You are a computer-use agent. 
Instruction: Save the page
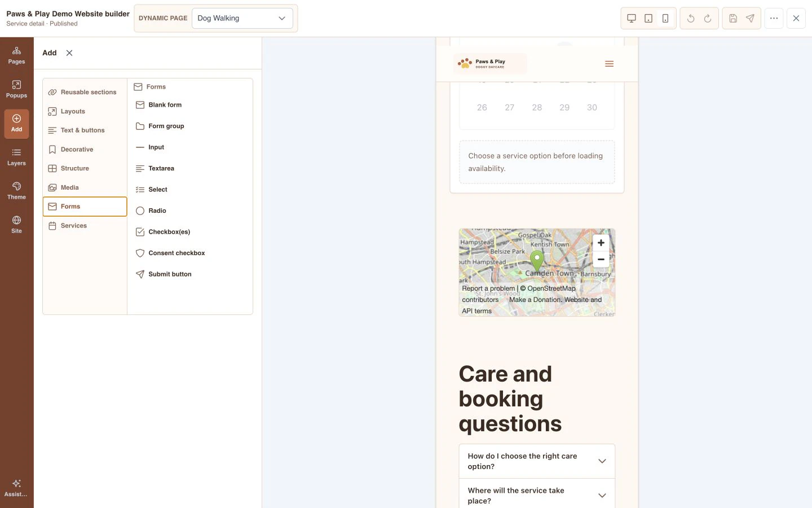tap(733, 19)
